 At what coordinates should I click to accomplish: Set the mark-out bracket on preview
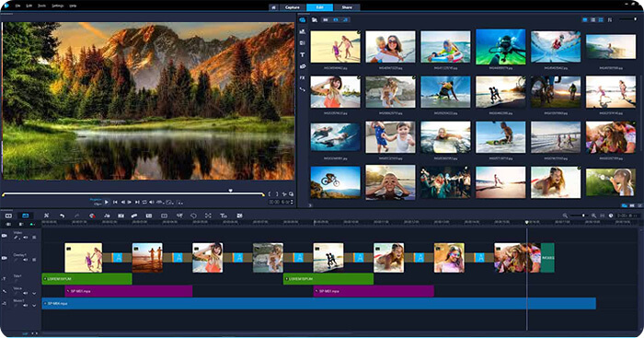point(277,194)
